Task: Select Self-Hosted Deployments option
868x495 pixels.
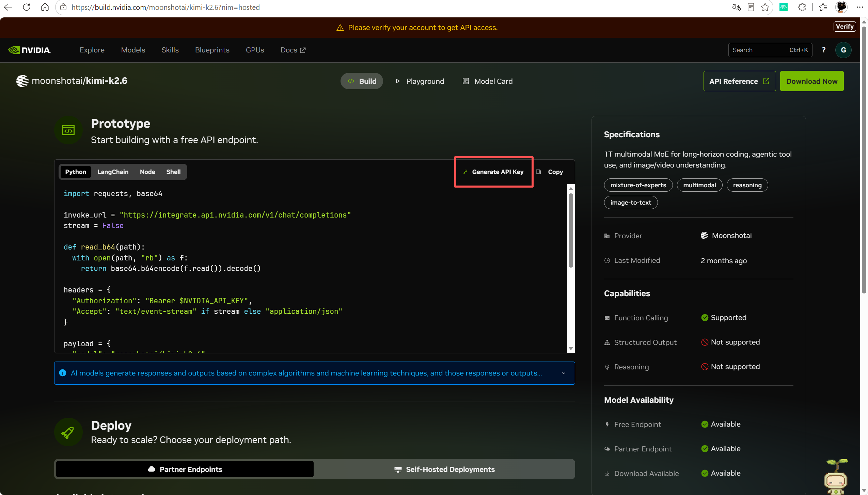Action: (x=444, y=469)
